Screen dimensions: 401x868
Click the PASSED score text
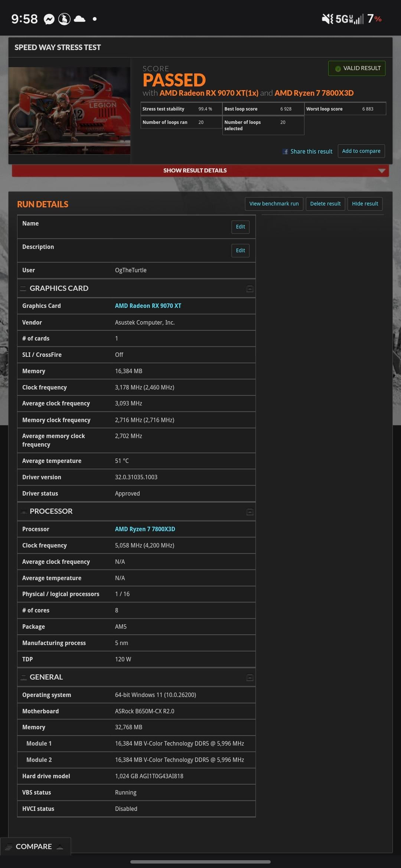[x=174, y=80]
